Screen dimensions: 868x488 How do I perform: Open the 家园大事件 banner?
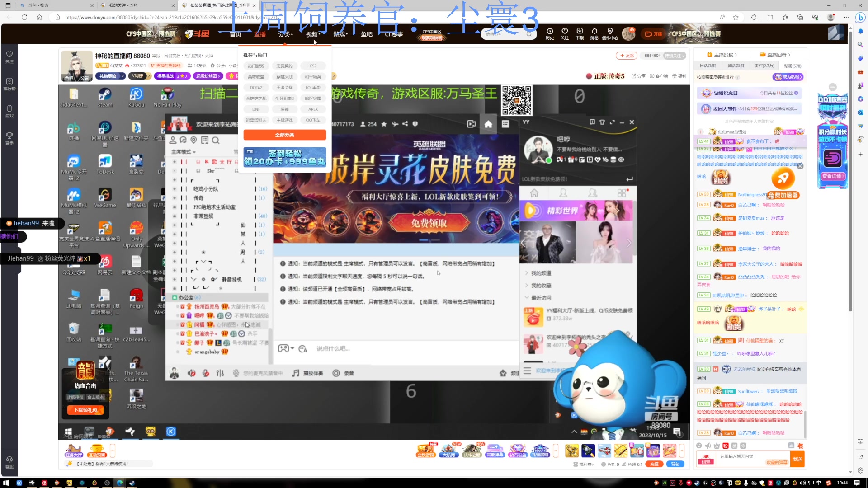[750, 108]
